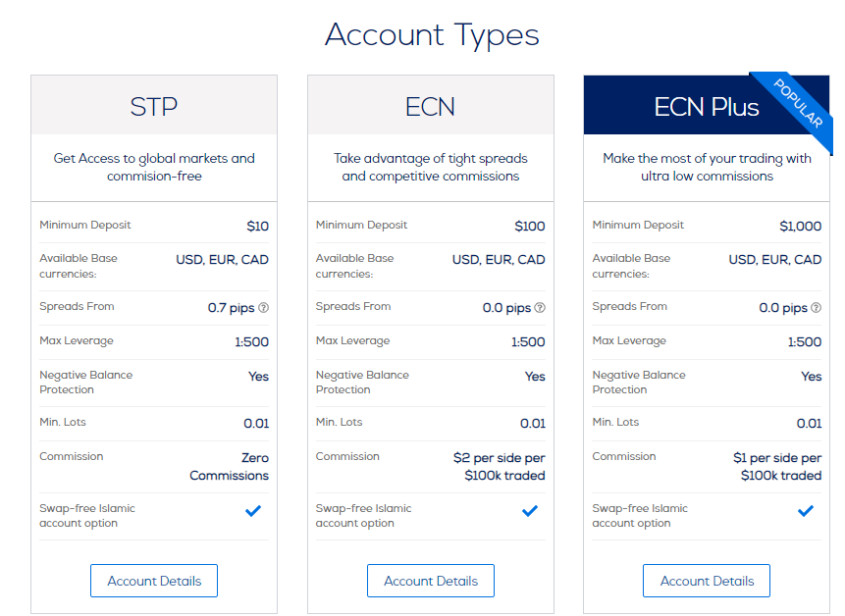Click the STP spreads help icon
This screenshot has height=616, width=845.
264,308
